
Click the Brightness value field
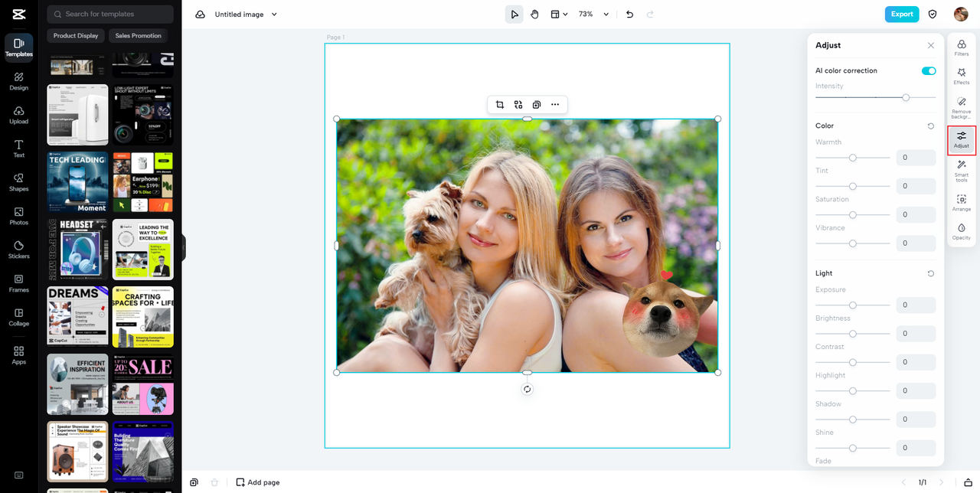point(916,333)
